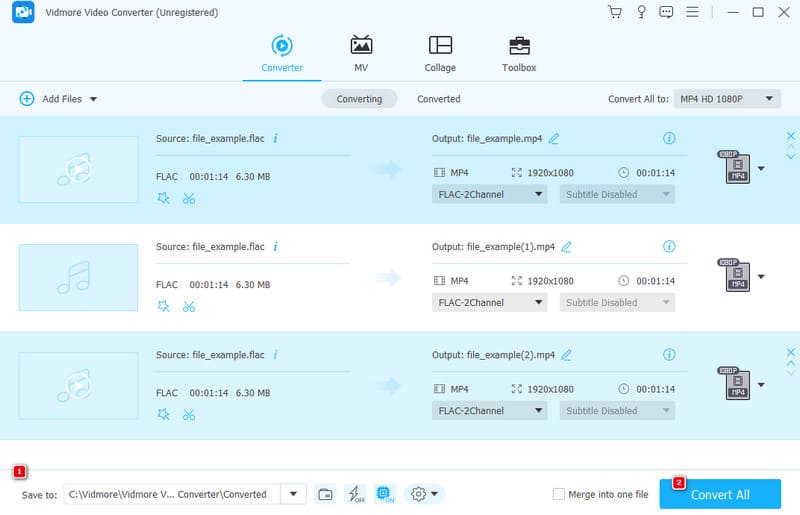Viewport: 800px width, 515px height.
Task: Show media info for file_example(2).mp4 output
Action: point(669,354)
